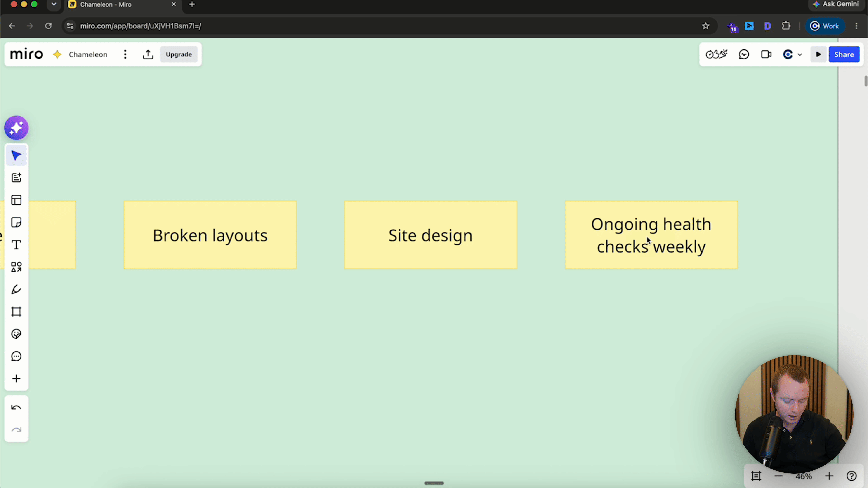Open the Miro AI sparkle assistant
The image size is (868, 488).
click(x=16, y=128)
